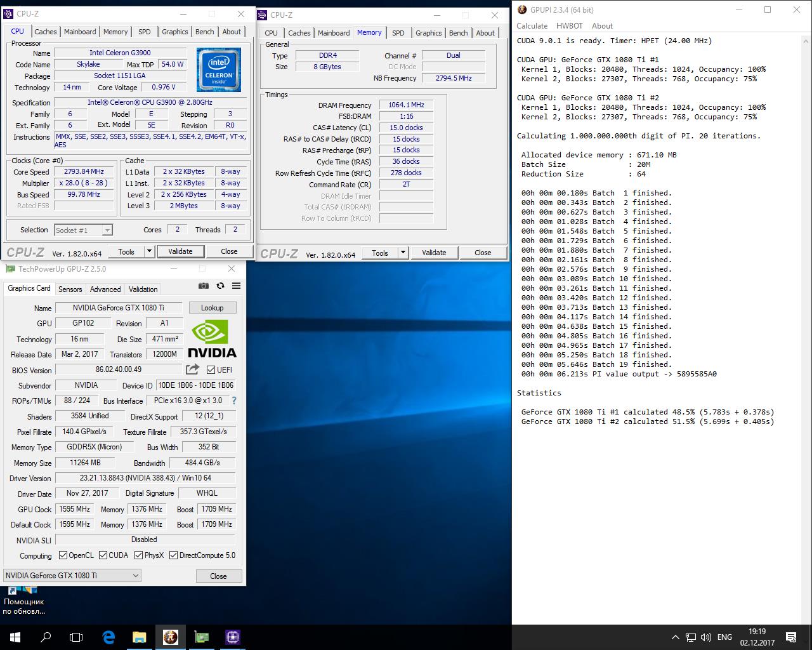The height and width of the screenshot is (650, 812).
Task: Click the Driver Version field in GPU-Z
Action: click(145, 478)
